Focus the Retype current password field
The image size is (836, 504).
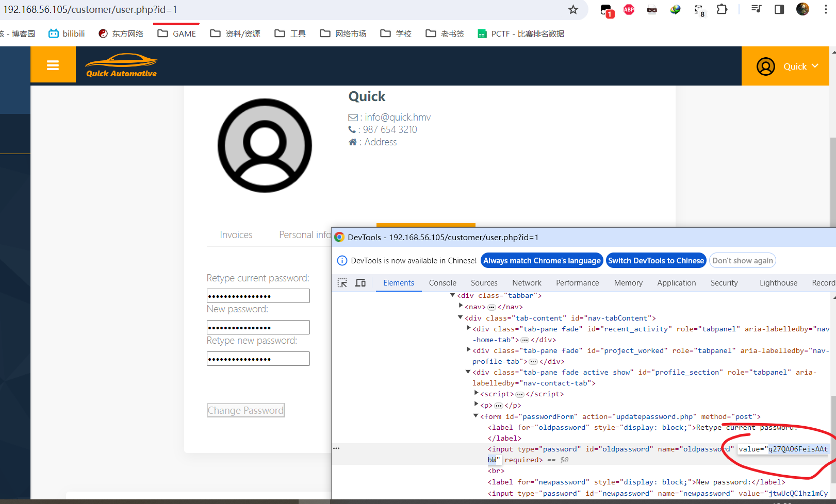[x=258, y=296]
